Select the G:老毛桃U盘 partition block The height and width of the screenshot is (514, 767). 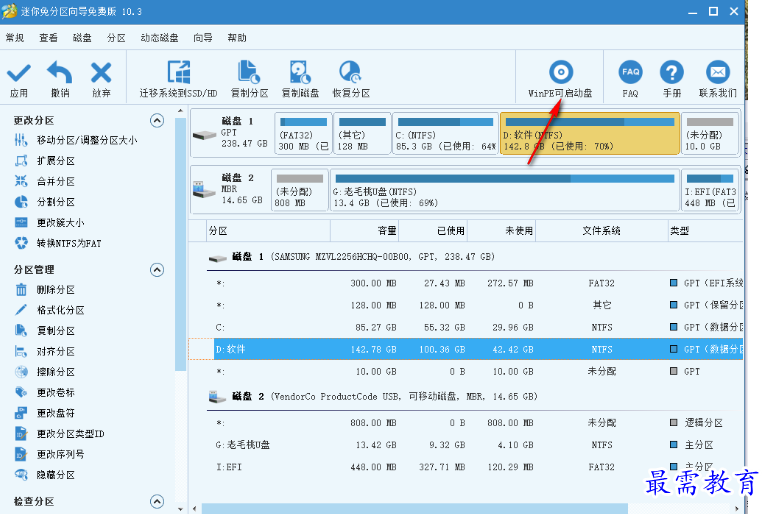point(505,190)
